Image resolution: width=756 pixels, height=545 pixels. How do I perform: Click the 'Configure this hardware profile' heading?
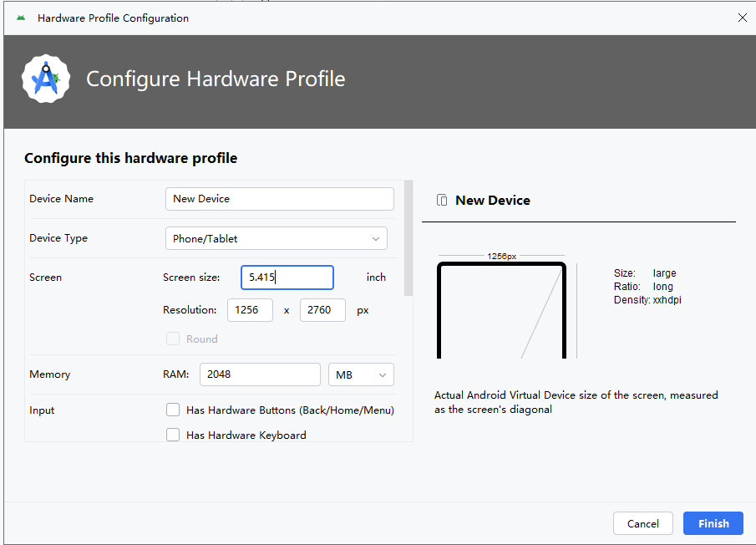(x=130, y=158)
